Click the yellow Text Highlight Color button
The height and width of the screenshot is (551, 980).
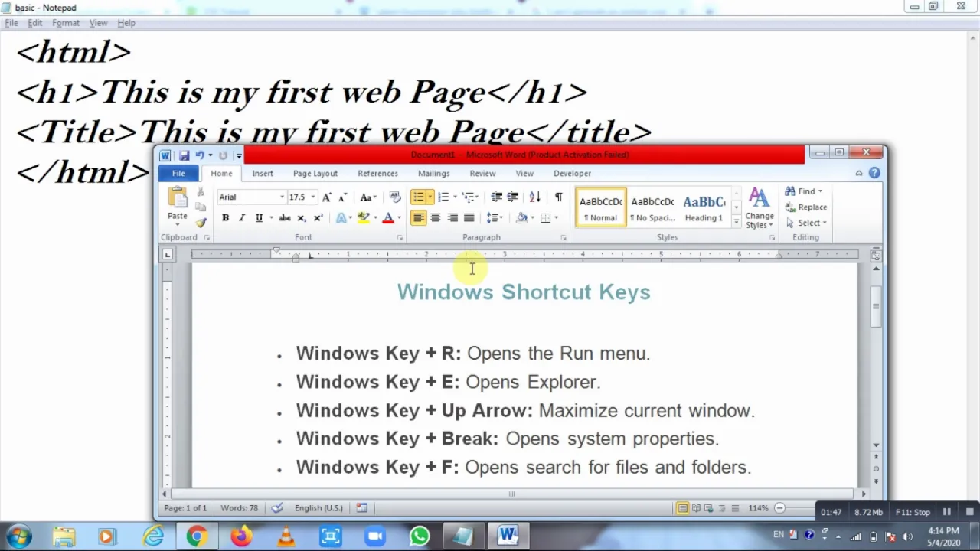click(364, 218)
